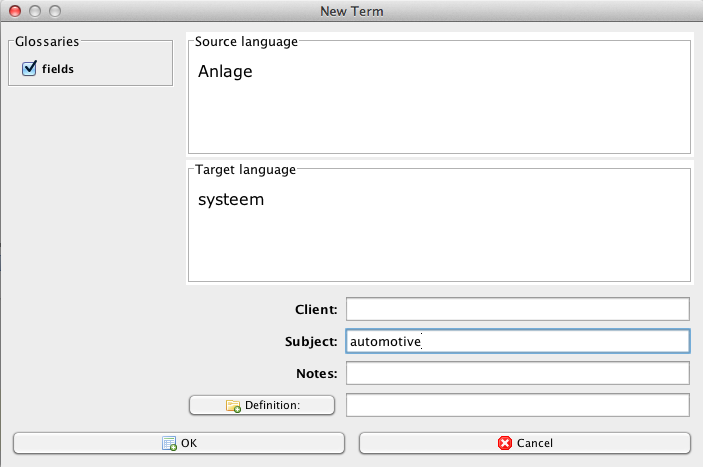
Task: Place cursor on the word systeem
Action: (x=230, y=200)
